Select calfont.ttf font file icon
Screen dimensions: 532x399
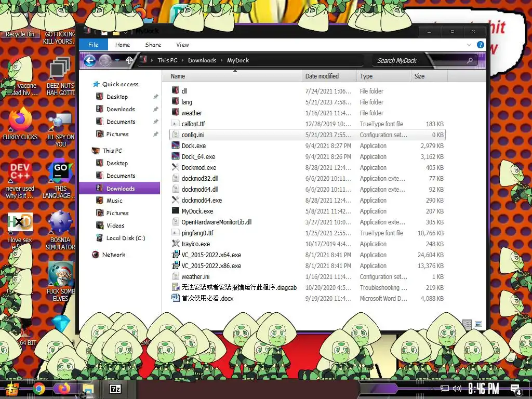tap(176, 124)
